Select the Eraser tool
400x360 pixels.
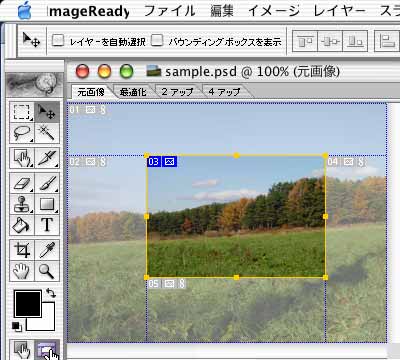tap(22, 183)
